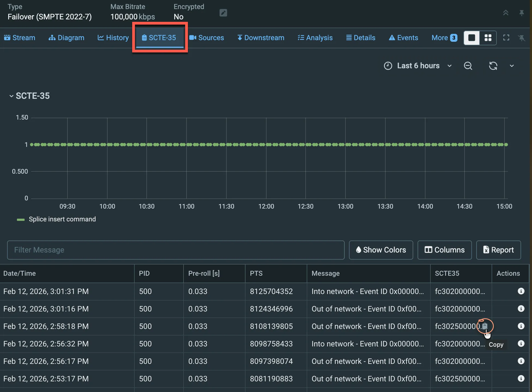
Task: Select the SCTE-35 tab
Action: [160, 38]
